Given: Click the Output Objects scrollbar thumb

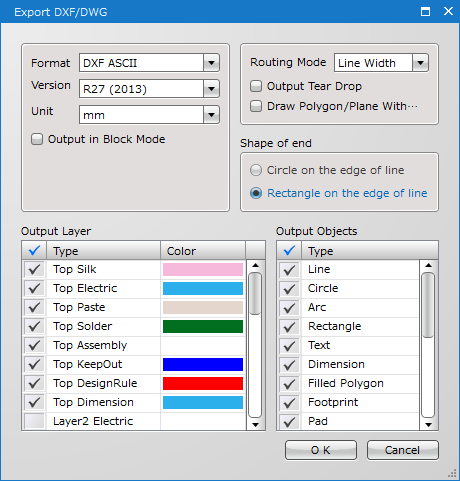Looking at the screenshot, I should pyautogui.click(x=428, y=305).
